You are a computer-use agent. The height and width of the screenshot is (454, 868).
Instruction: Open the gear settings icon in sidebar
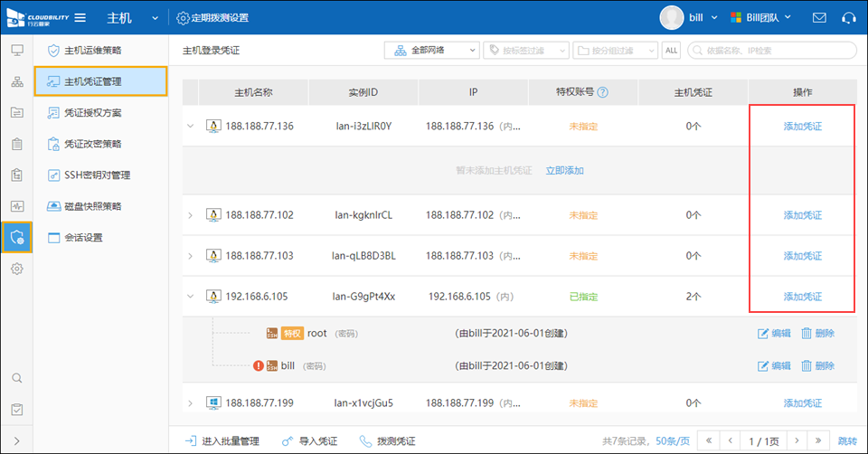pos(16,269)
